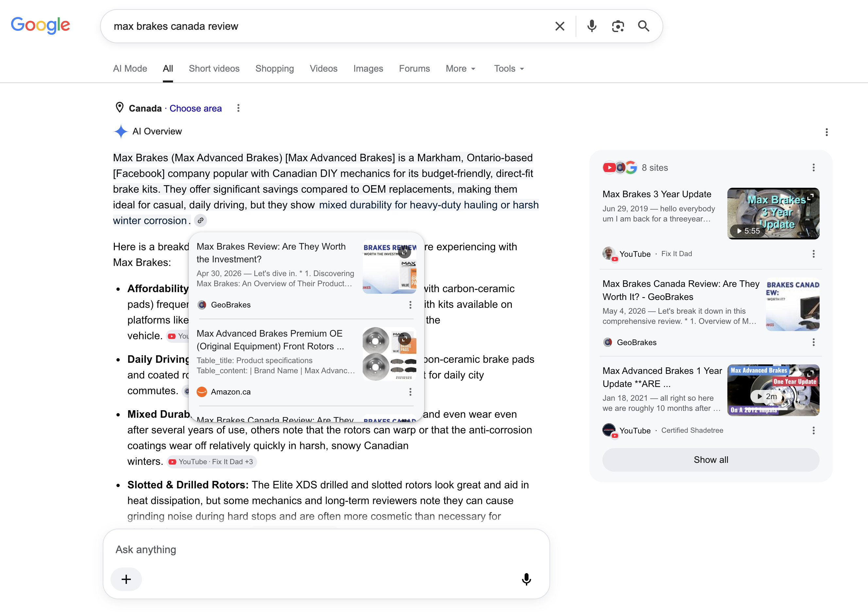Click the stacked site favicons beside '8 sites'

point(620,167)
